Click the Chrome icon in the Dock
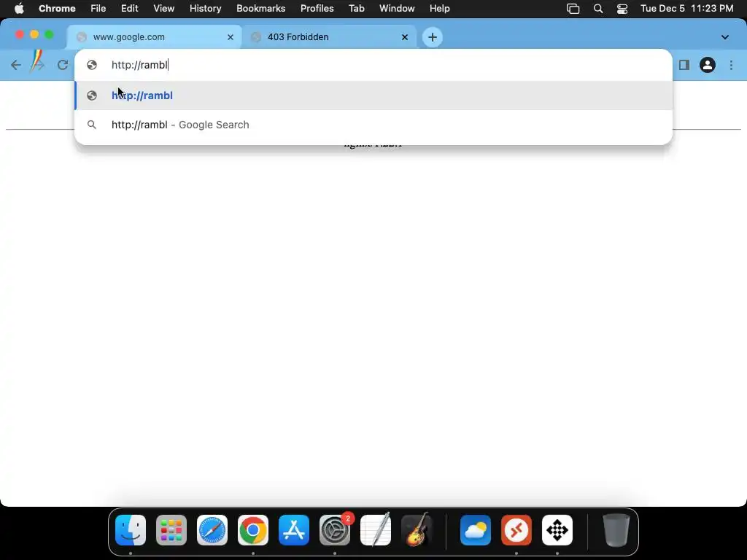This screenshot has height=560, width=747. click(x=253, y=530)
